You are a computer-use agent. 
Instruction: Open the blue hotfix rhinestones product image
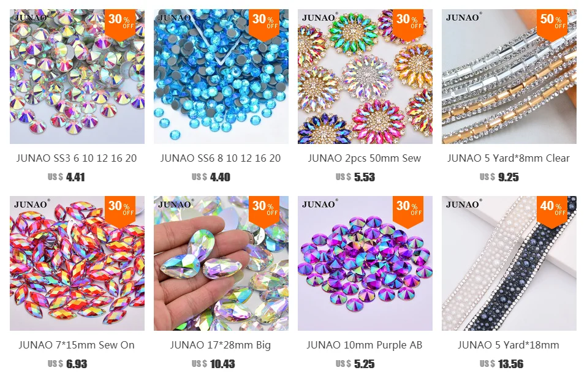point(221,77)
